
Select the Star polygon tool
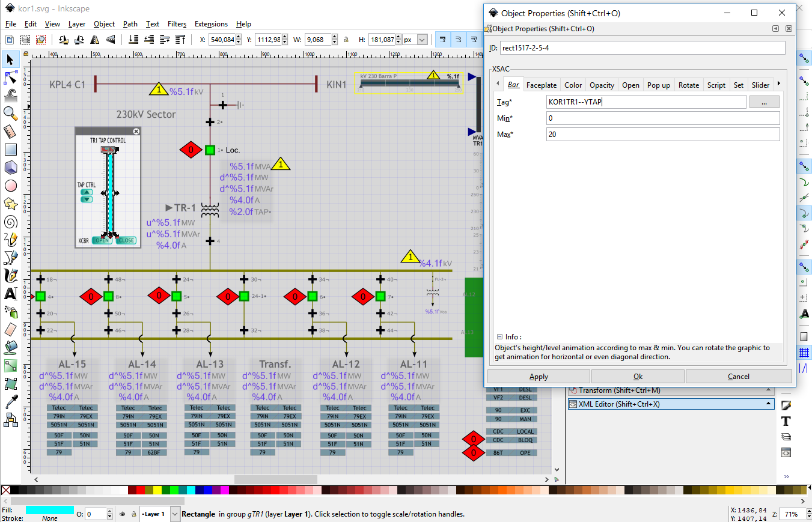pos(10,204)
